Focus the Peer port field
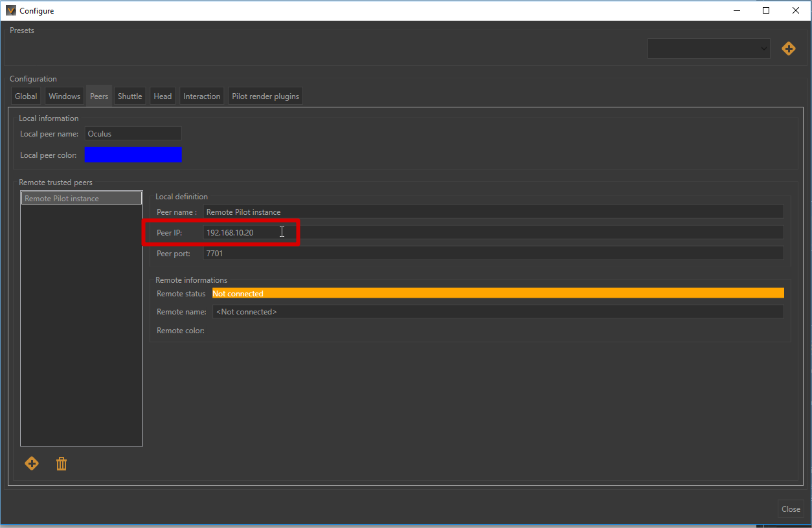Screen dimensions: 812x528 [493, 254]
